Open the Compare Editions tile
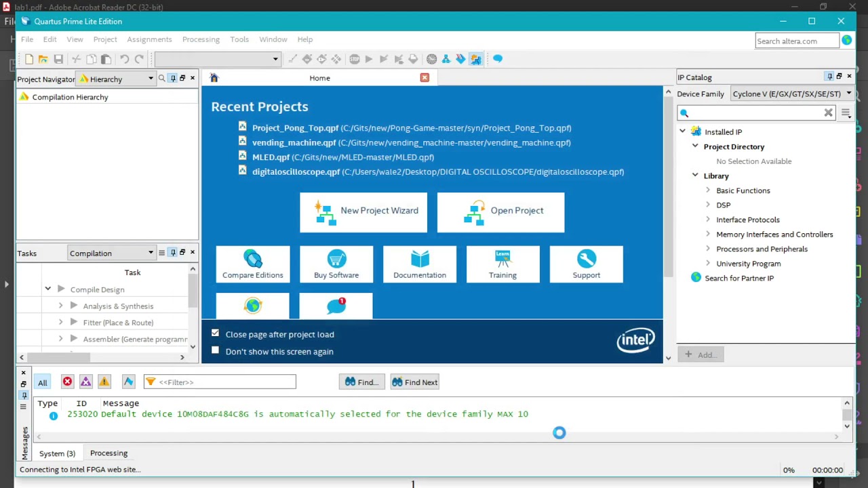 (x=253, y=264)
